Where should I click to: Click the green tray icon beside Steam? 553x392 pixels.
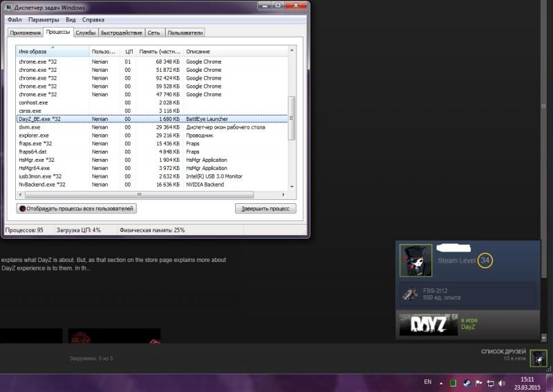[x=453, y=382]
